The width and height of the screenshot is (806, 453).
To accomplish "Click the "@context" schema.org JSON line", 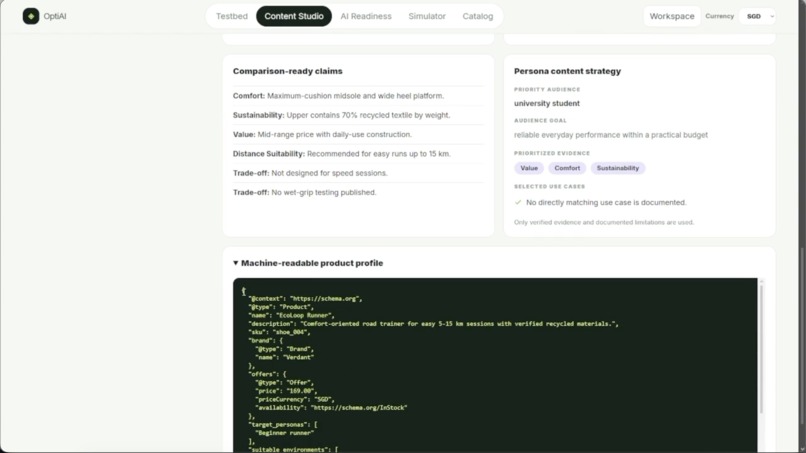I will (x=305, y=299).
